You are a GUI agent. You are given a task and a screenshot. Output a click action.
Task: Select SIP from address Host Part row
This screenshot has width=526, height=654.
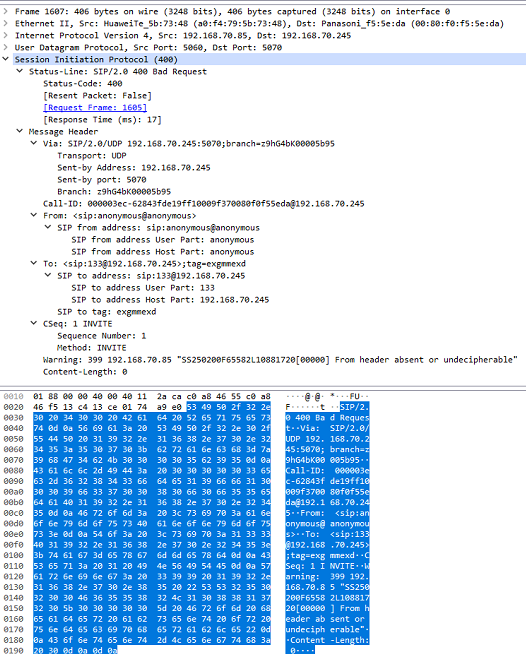pyautogui.click(x=163, y=252)
